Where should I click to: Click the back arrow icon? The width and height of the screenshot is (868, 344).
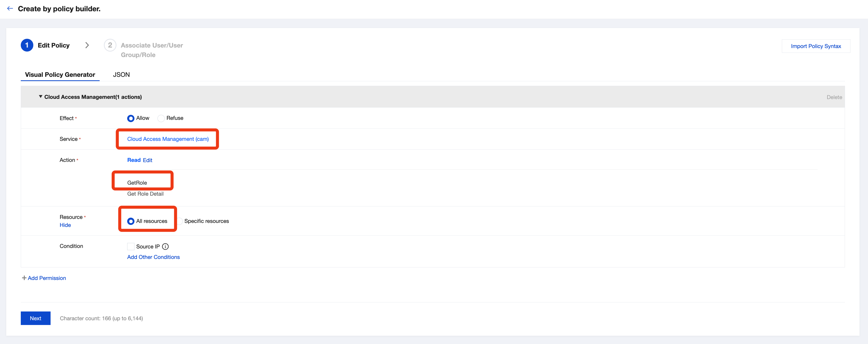tap(10, 9)
